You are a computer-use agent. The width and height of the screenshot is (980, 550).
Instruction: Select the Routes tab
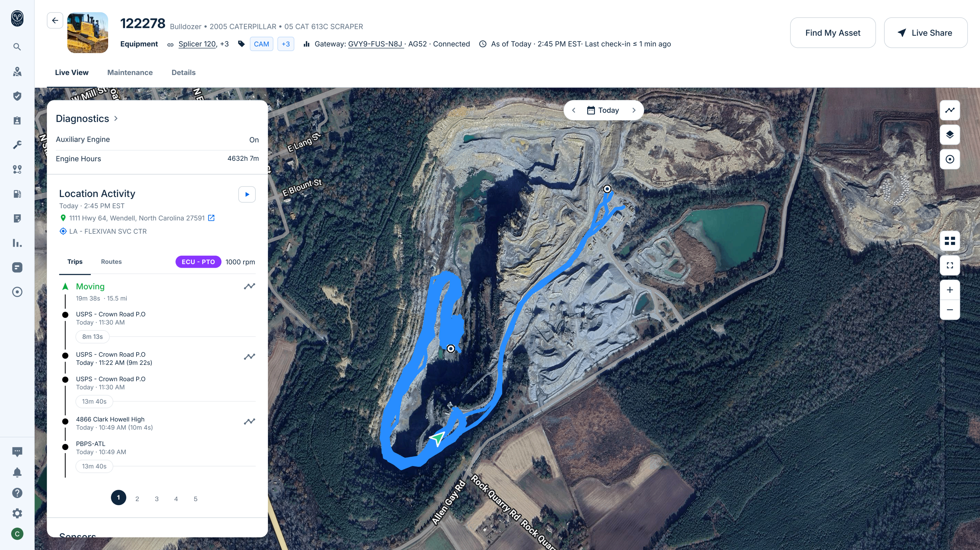[111, 262]
